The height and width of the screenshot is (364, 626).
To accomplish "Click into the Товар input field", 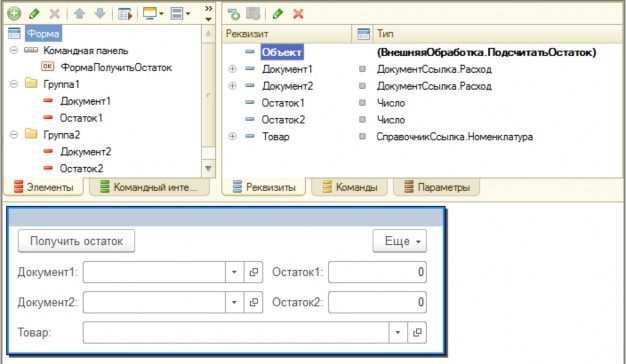I will pos(236,332).
